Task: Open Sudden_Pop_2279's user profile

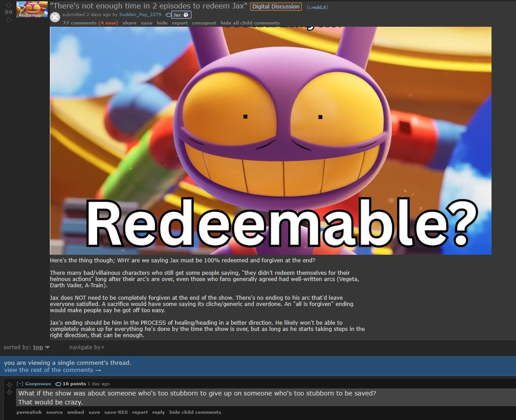Action: tap(140, 15)
